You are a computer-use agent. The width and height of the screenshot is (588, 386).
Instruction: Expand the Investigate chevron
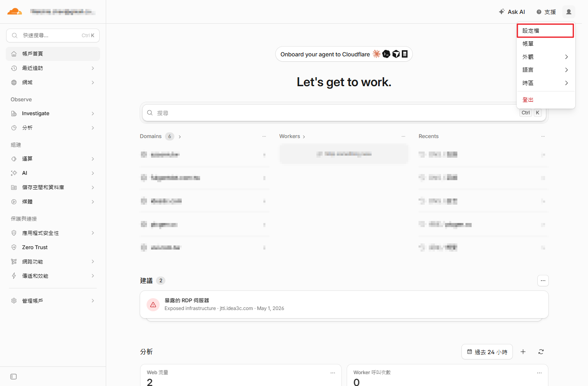(93, 114)
